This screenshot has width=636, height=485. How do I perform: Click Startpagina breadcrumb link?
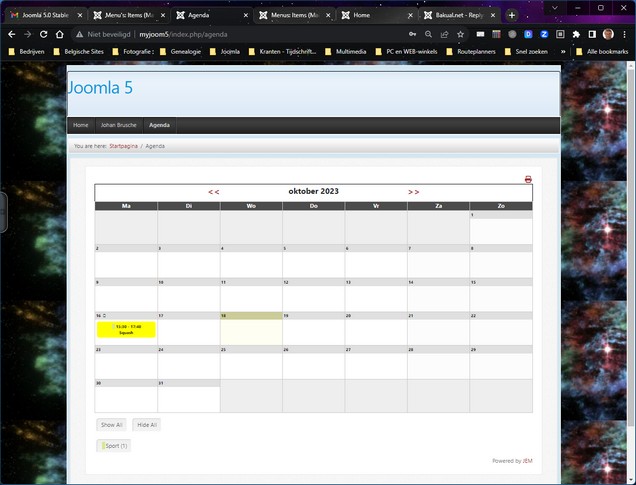tap(123, 146)
